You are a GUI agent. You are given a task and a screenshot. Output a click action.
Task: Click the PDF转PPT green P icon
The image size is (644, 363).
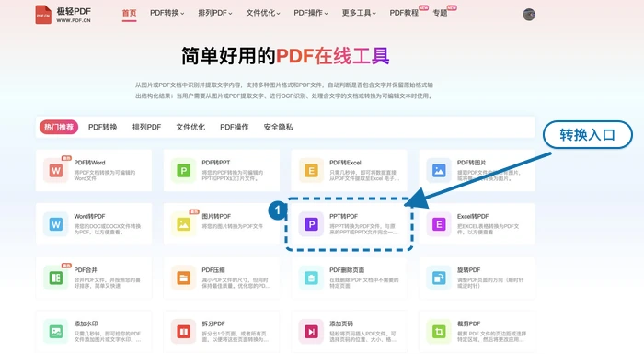tap(184, 170)
